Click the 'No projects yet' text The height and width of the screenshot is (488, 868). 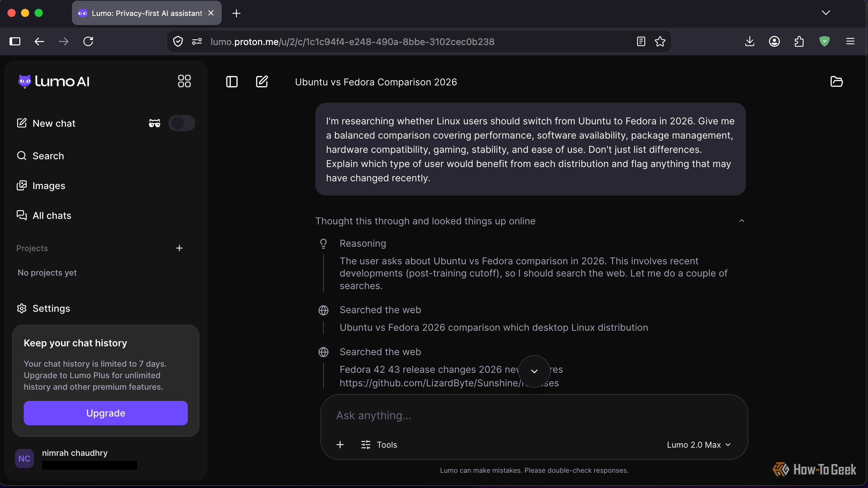click(47, 272)
